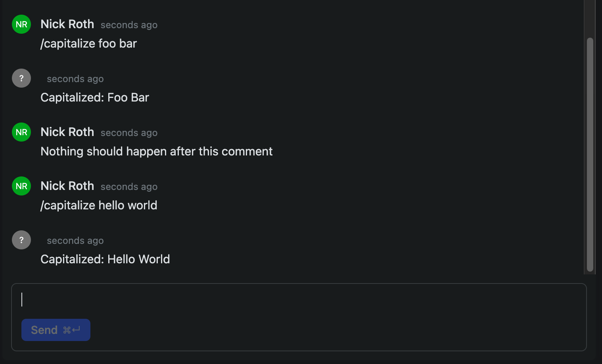
Task: Click the reply text 'Capitalized: Foo Bar'
Action: click(x=95, y=98)
